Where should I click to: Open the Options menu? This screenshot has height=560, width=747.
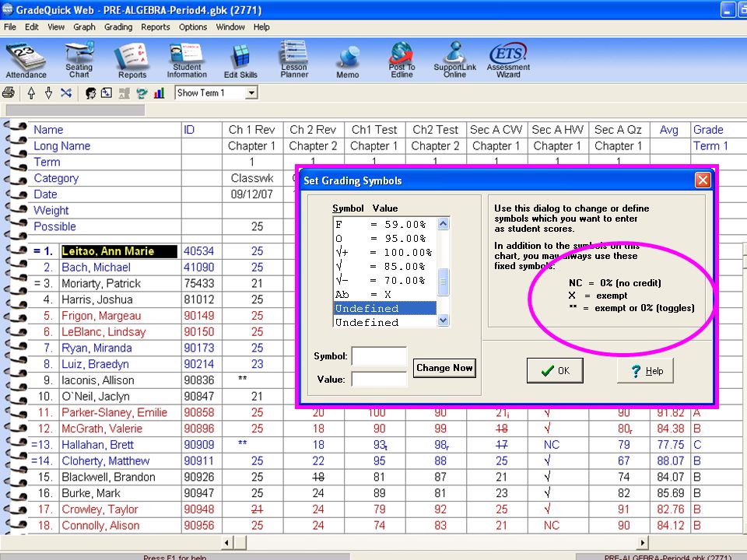click(x=193, y=27)
